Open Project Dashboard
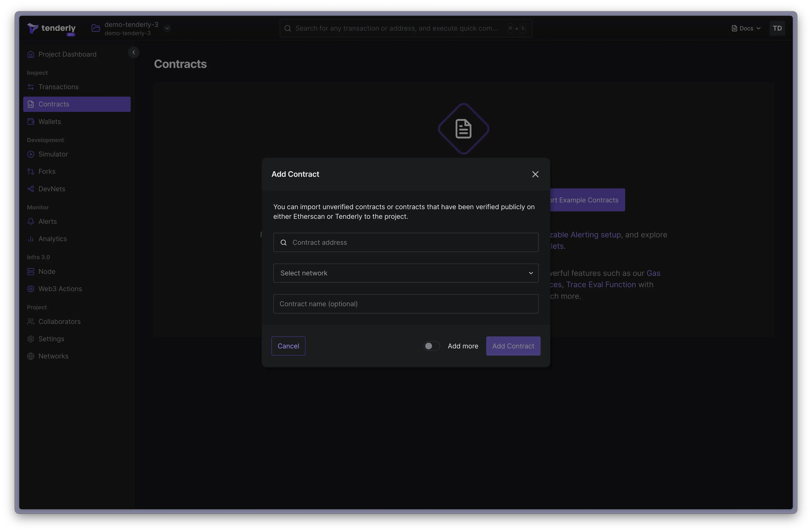The image size is (812, 532). (x=77, y=54)
